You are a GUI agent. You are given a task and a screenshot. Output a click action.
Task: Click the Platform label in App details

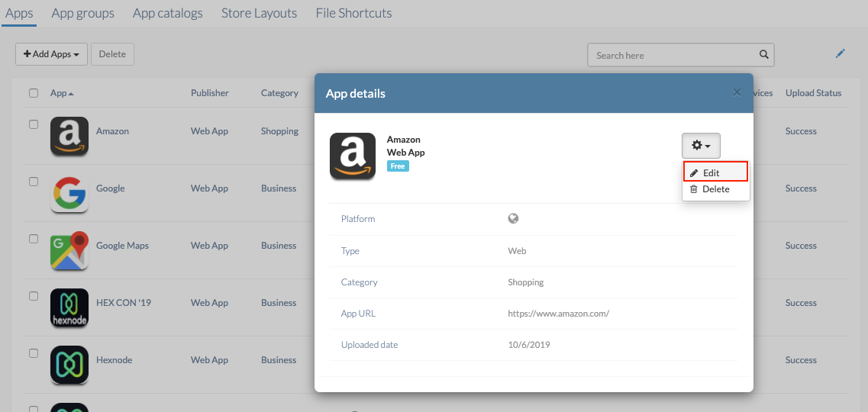tap(357, 219)
